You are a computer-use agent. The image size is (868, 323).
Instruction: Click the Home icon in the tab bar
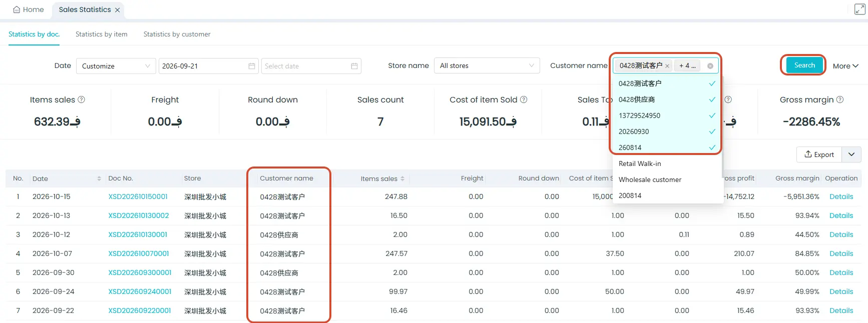click(17, 9)
